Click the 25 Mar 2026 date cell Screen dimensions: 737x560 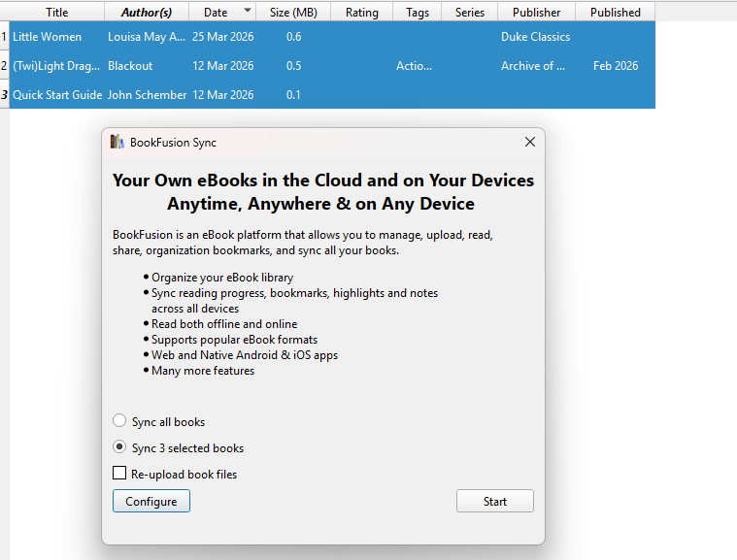[x=222, y=37]
